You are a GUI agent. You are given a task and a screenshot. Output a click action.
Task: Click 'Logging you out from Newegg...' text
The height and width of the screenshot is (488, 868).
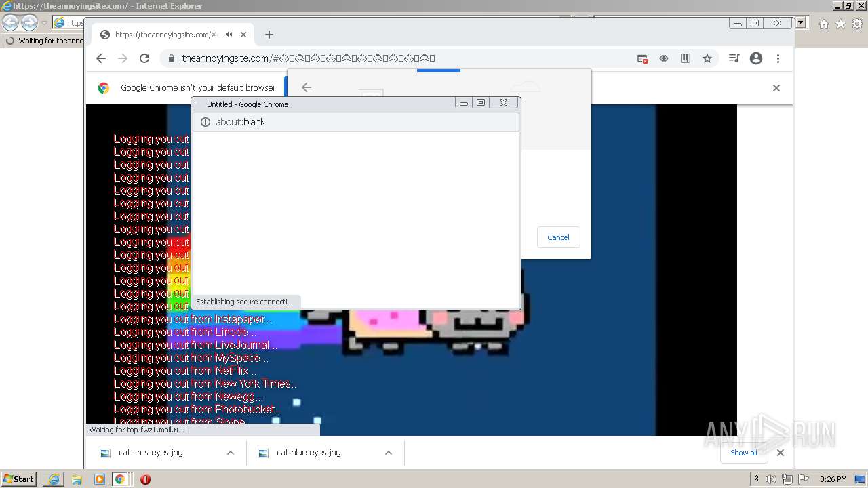pos(189,396)
